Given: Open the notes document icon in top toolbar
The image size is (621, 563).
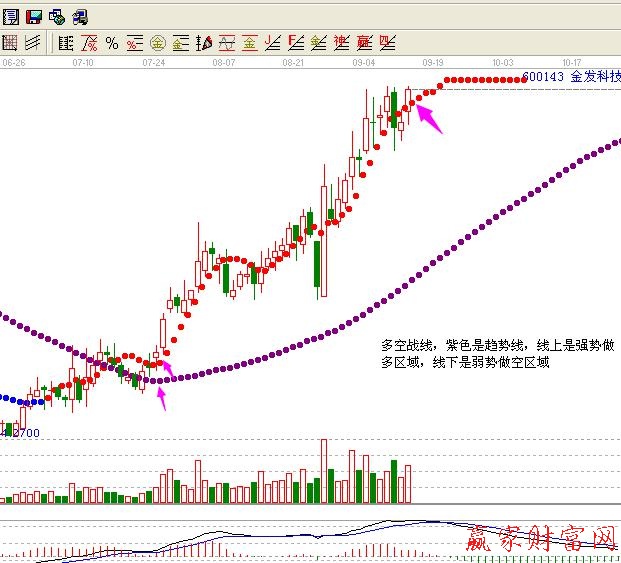Looking at the screenshot, I should (x=10, y=16).
